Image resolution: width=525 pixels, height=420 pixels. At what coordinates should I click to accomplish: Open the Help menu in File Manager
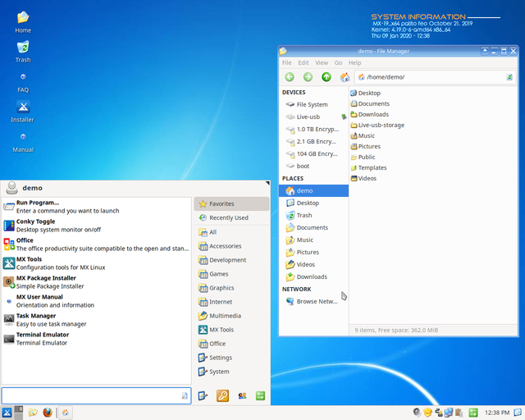pos(354,62)
